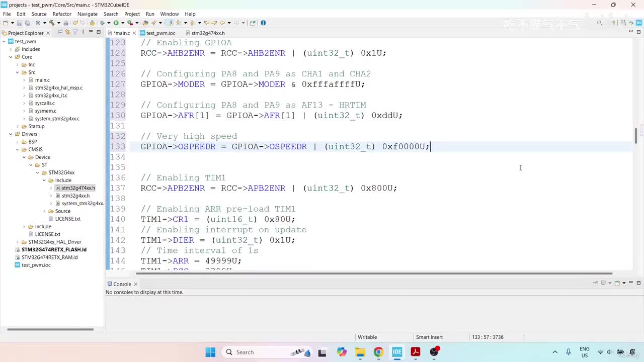Click the STM32CubeIDE taskbar icon
This screenshot has height=362, width=644.
(397, 352)
